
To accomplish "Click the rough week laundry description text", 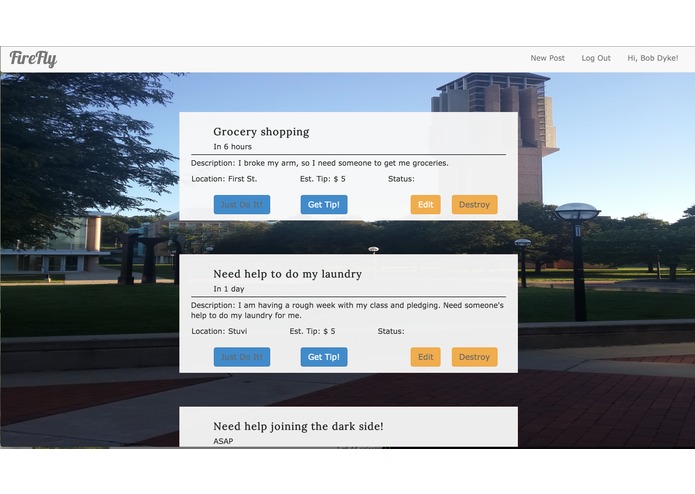I will click(x=347, y=311).
